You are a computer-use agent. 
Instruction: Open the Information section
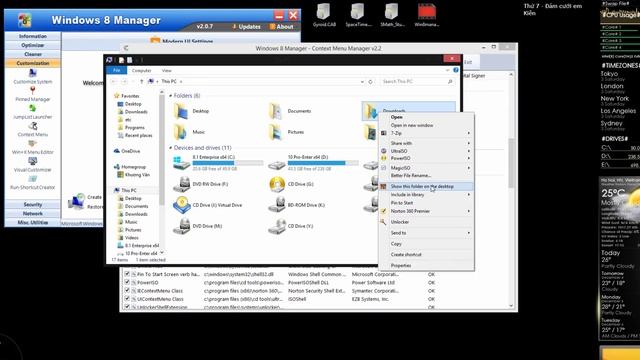tap(33, 36)
